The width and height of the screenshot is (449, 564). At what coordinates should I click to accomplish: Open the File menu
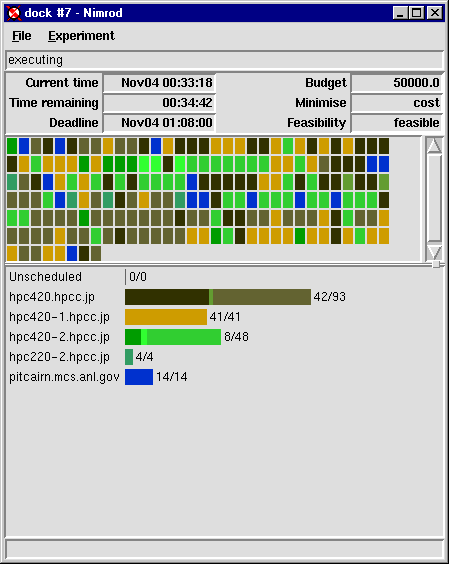[x=22, y=36]
